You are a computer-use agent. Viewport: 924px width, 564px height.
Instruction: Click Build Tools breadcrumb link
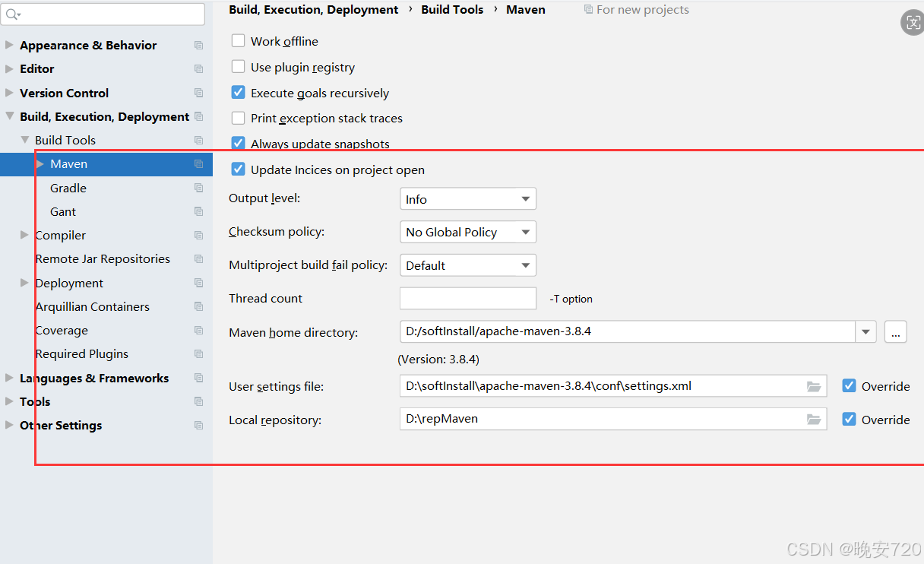tap(452, 9)
